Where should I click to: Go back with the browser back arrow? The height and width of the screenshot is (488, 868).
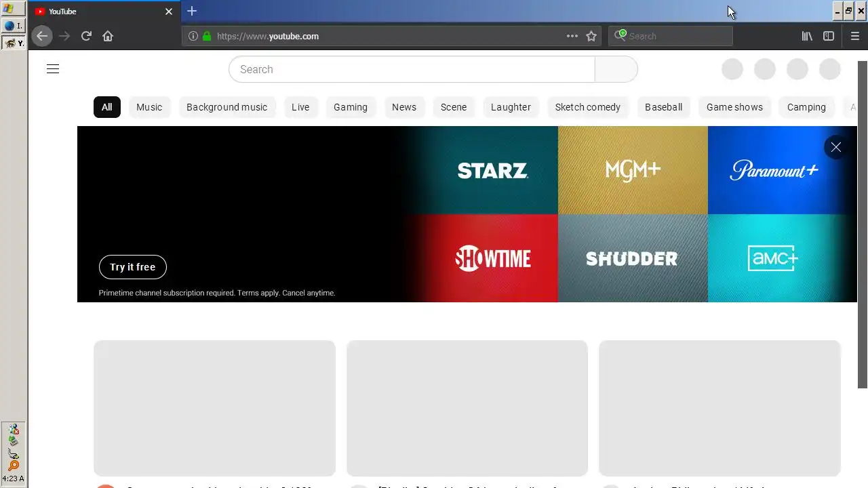click(42, 36)
